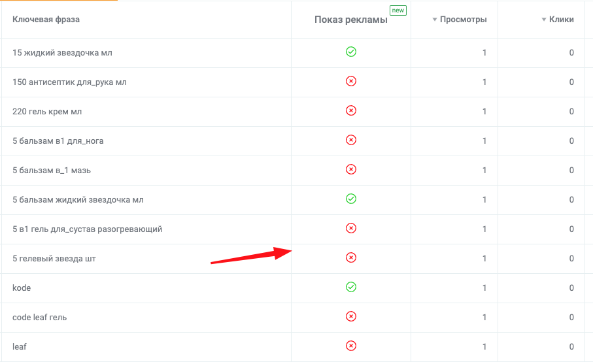Viewport: 593px width, 364px height.
Task: Open keyword phrase 'kode'
Action: click(22, 288)
